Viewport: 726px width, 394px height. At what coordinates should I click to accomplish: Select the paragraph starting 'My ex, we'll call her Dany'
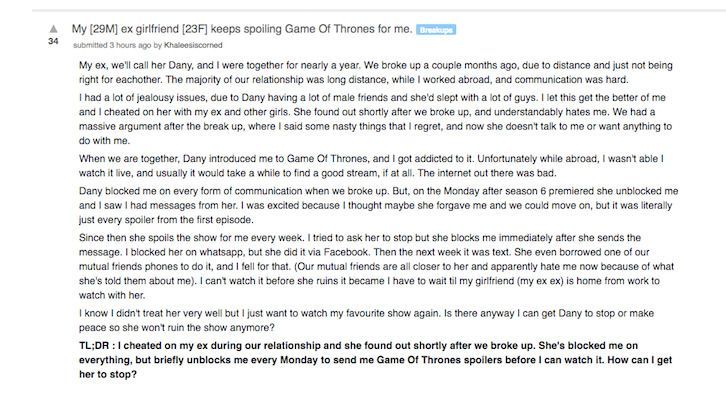point(376,72)
